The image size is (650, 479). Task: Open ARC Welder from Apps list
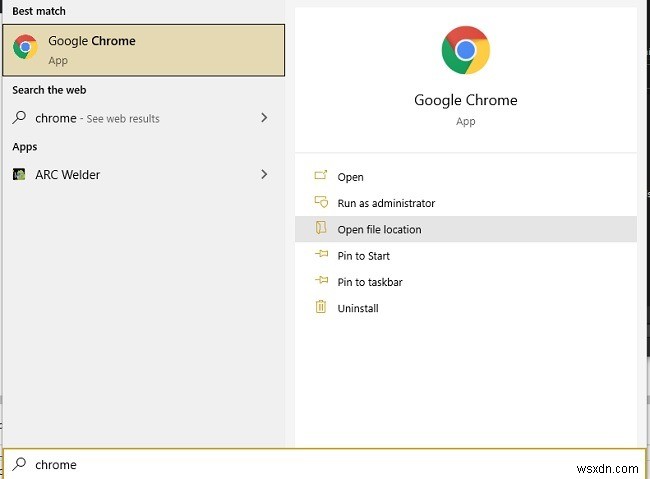point(143,175)
